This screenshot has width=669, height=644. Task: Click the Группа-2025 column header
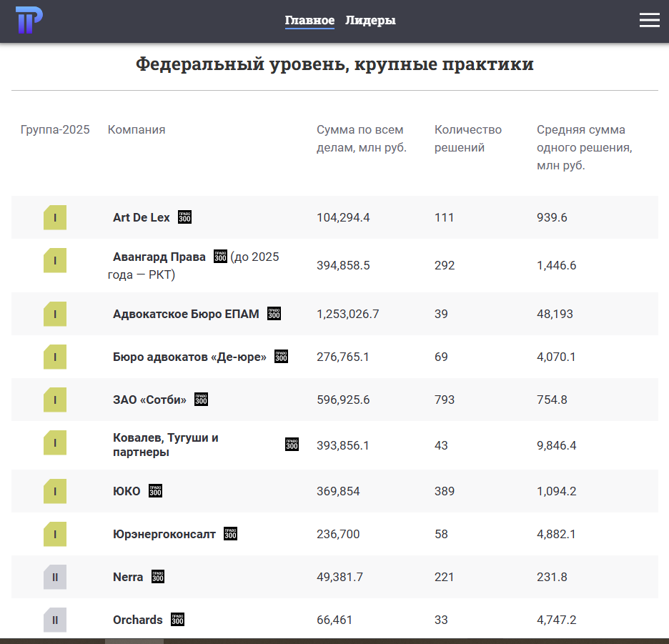[x=55, y=130]
